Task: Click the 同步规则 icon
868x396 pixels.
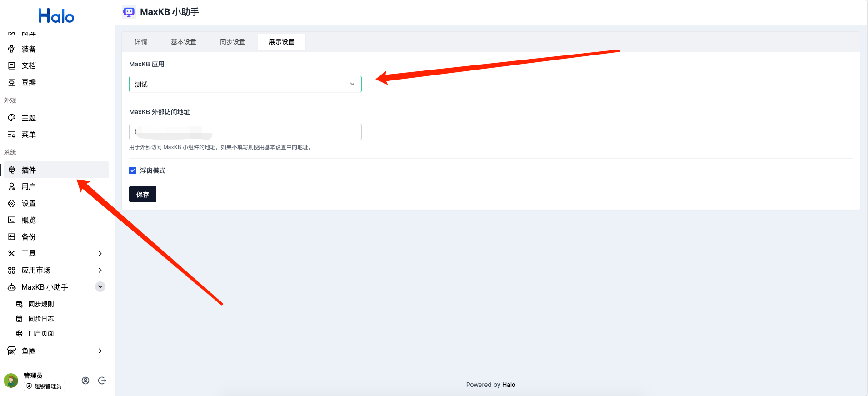Action: [19, 304]
